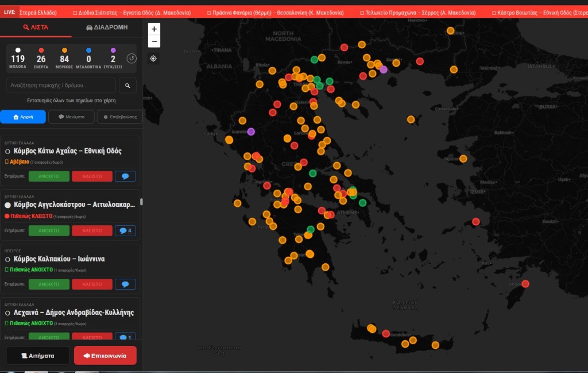The width and height of the screenshot is (588, 373).
Task: Click the map zoom in plus button
Action: tap(154, 29)
